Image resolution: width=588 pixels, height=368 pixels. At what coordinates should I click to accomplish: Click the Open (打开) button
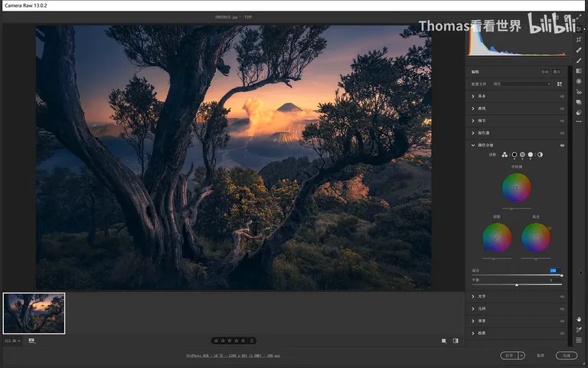click(509, 355)
